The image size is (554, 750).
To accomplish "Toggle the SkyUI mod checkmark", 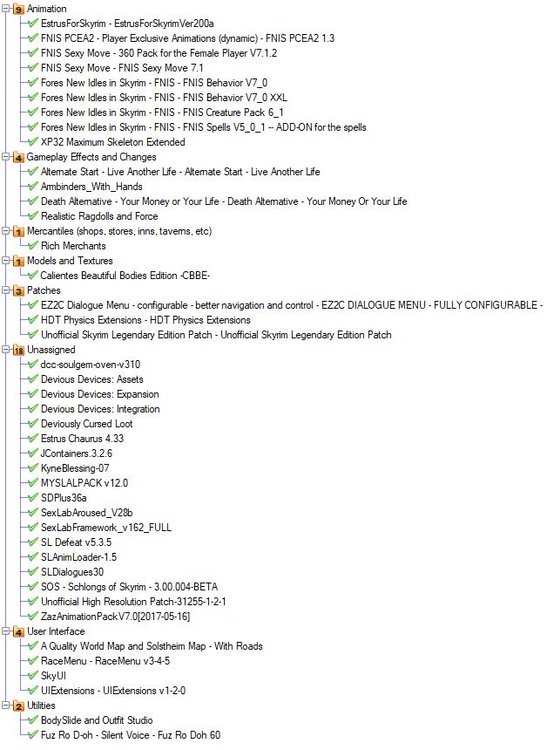I will pos(33,675).
